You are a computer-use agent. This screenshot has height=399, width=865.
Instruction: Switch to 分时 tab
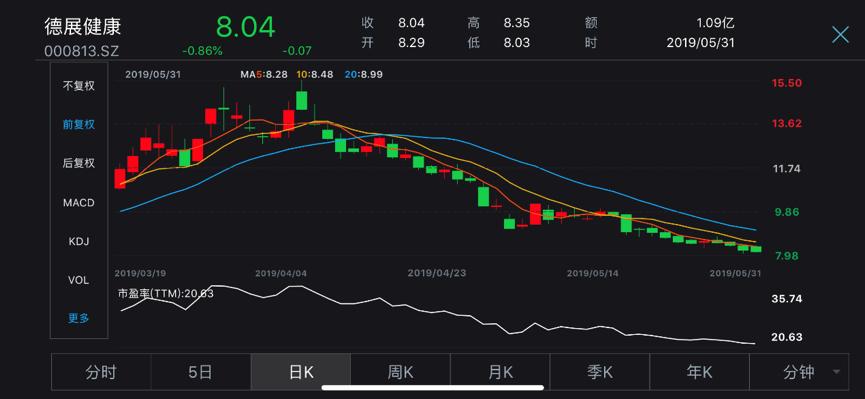tap(101, 372)
